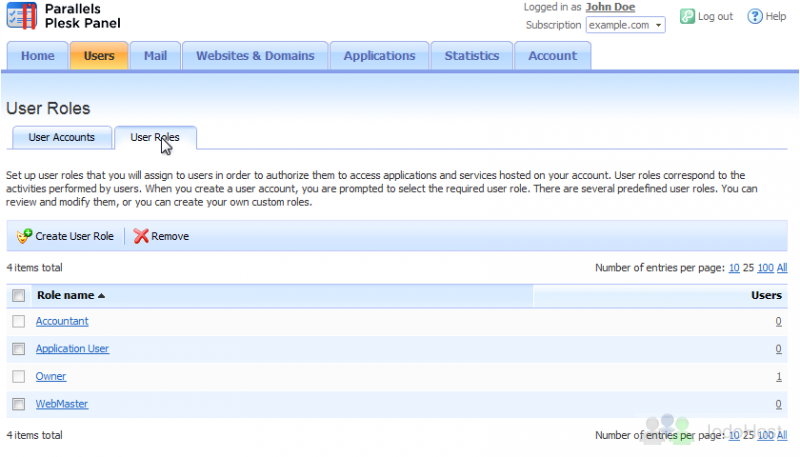
Task: Set entries per page to 10 at top
Action: pyautogui.click(x=733, y=268)
